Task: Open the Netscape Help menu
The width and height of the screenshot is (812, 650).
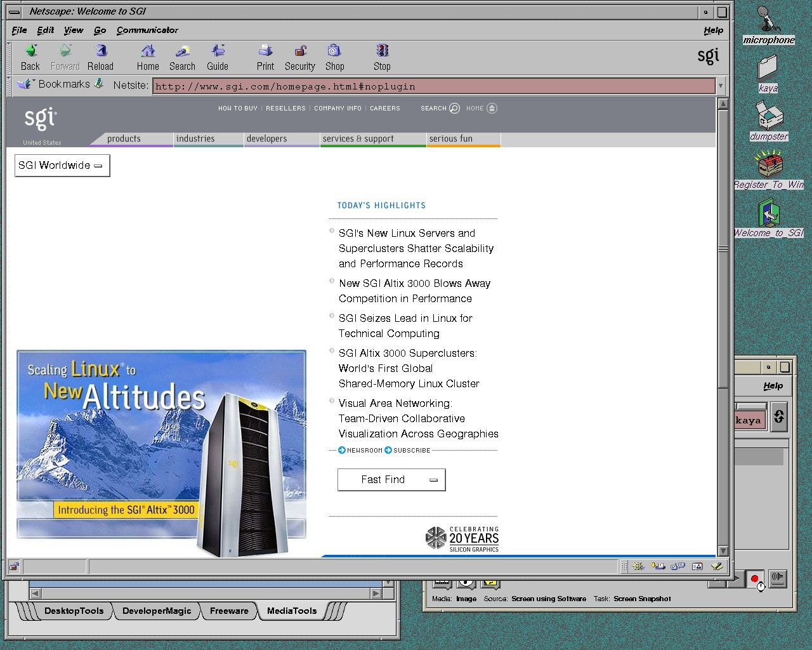Action: 713,30
